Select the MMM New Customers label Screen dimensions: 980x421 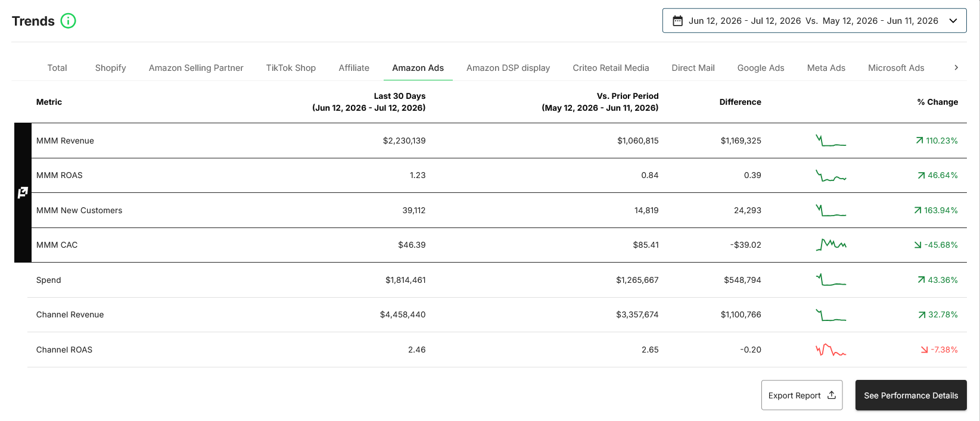tap(79, 210)
